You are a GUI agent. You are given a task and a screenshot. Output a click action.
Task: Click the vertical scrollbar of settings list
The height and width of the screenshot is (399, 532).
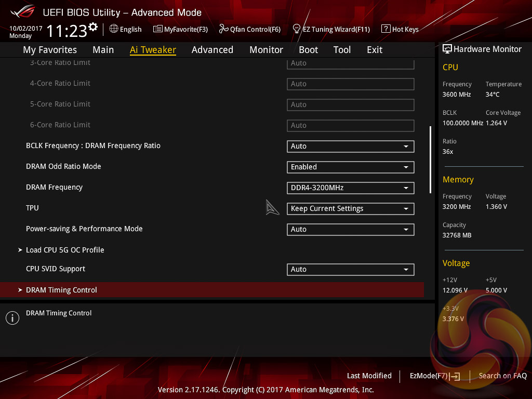(430, 159)
